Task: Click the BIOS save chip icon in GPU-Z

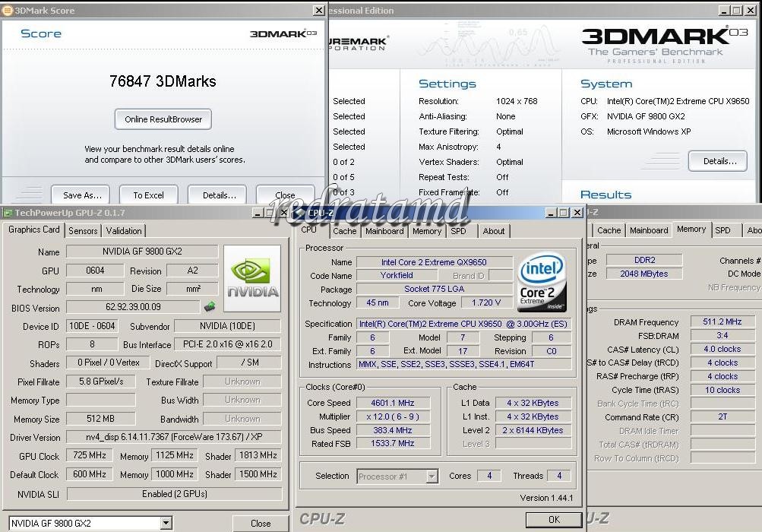Action: [x=210, y=306]
